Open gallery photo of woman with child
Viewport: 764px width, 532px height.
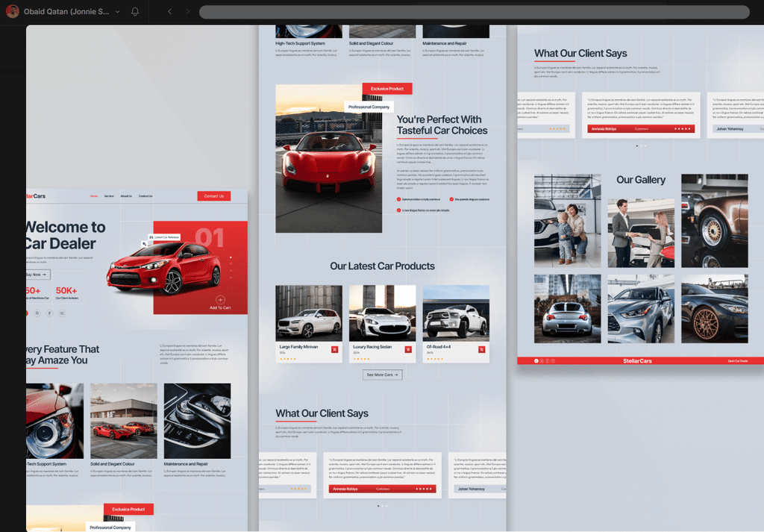pos(567,221)
